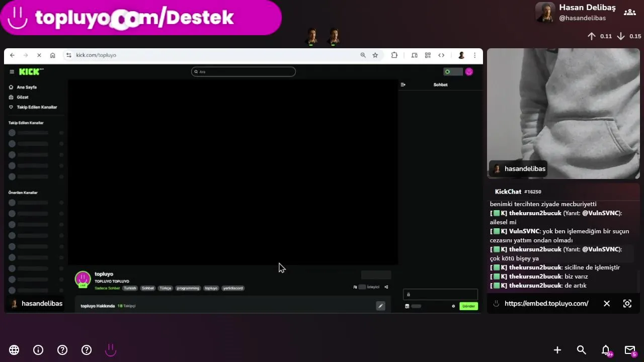Image resolution: width=644 pixels, height=362 pixels.
Task: Click the browser forward arrow
Action: 26,55
